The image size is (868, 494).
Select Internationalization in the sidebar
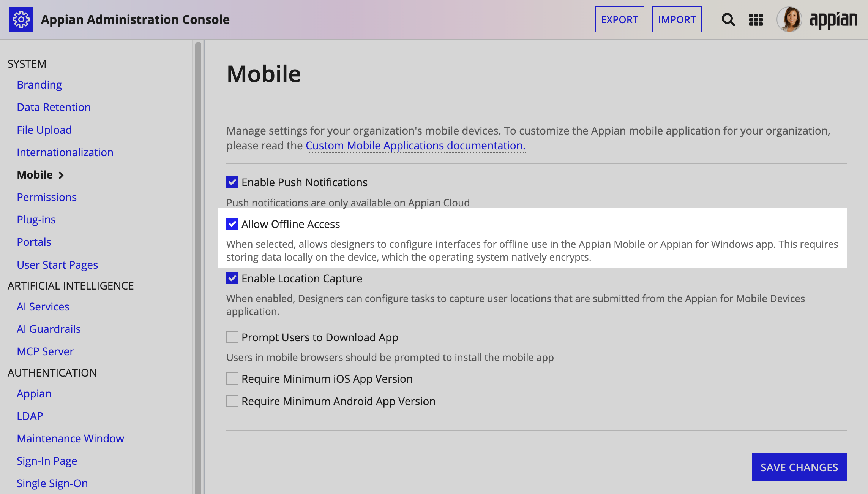point(65,152)
